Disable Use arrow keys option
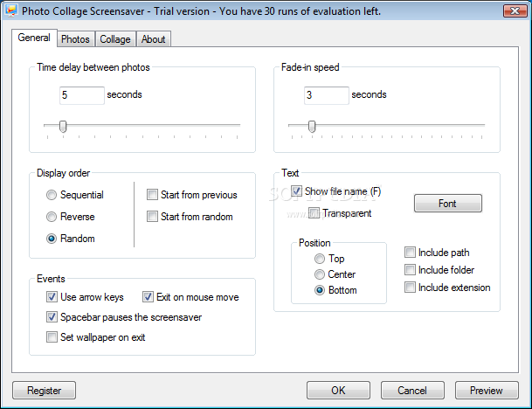Image resolution: width=532 pixels, height=409 pixels. 52,296
